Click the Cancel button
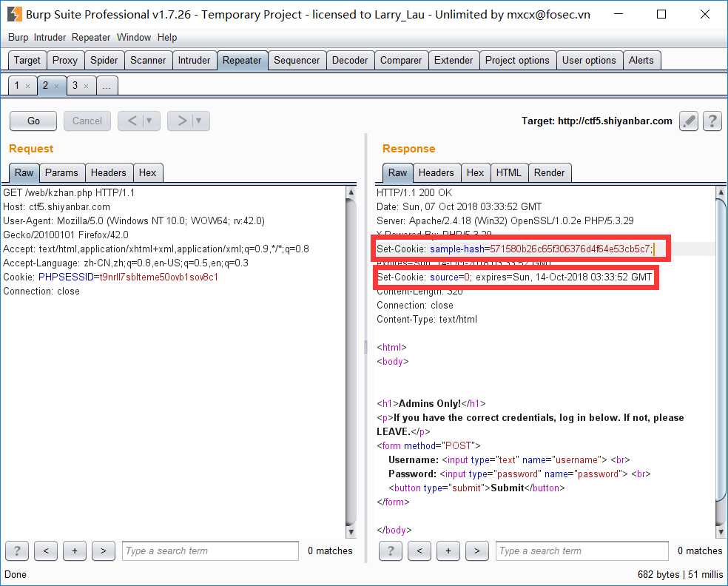Viewport: 728px width, 586px height. (x=87, y=121)
